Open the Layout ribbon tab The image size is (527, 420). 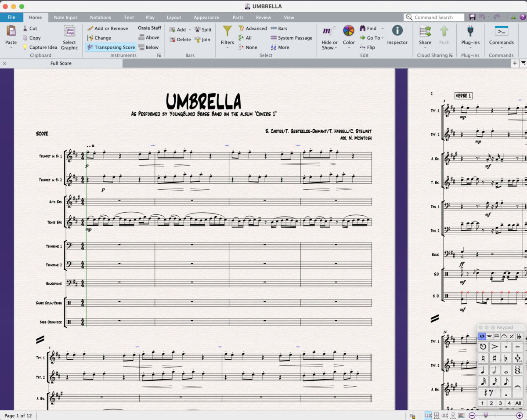point(174,17)
